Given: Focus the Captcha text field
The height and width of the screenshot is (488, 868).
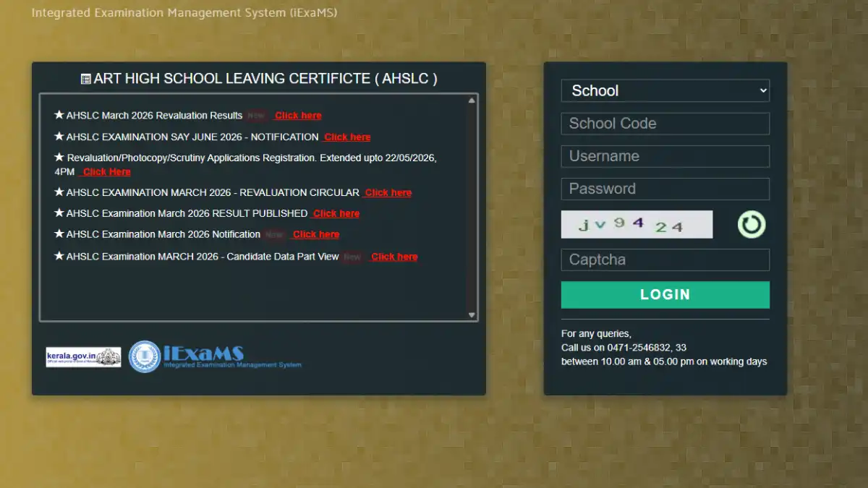Looking at the screenshot, I should point(665,260).
